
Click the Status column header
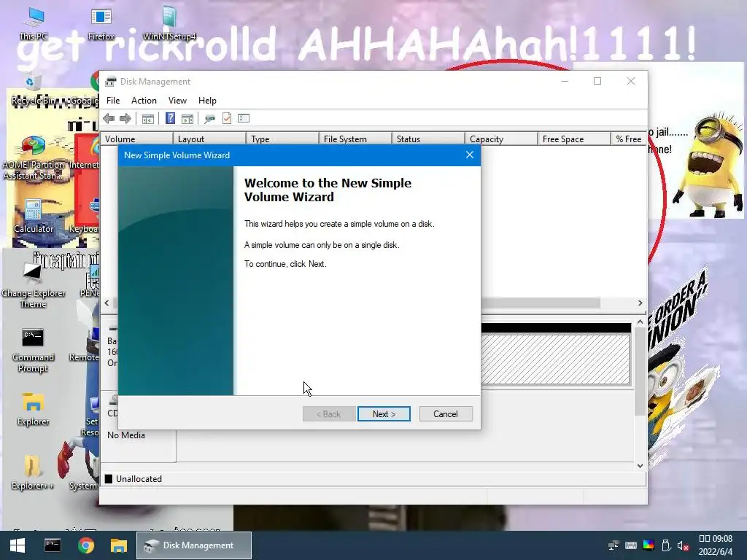[x=428, y=139]
